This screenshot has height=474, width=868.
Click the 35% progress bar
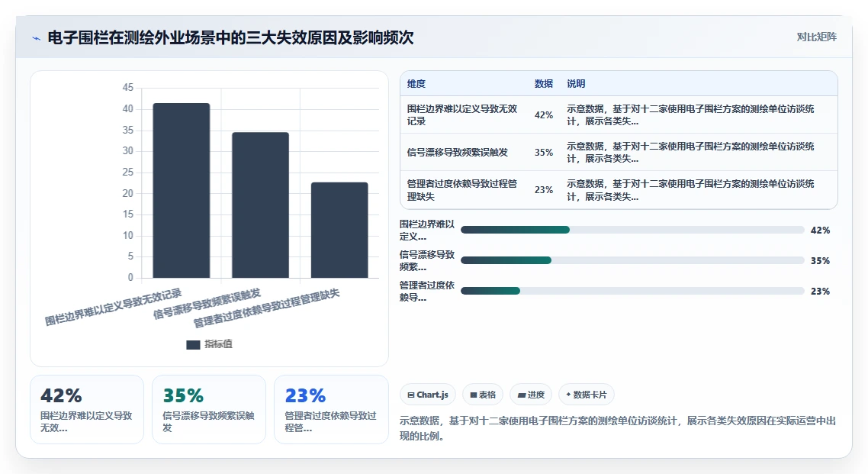[x=632, y=260]
